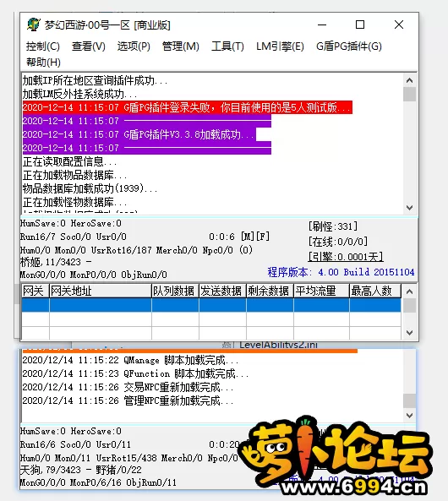The width and height of the screenshot is (448, 501).
Task: Click the top log panel scrollbar thumb
Action: (x=410, y=95)
